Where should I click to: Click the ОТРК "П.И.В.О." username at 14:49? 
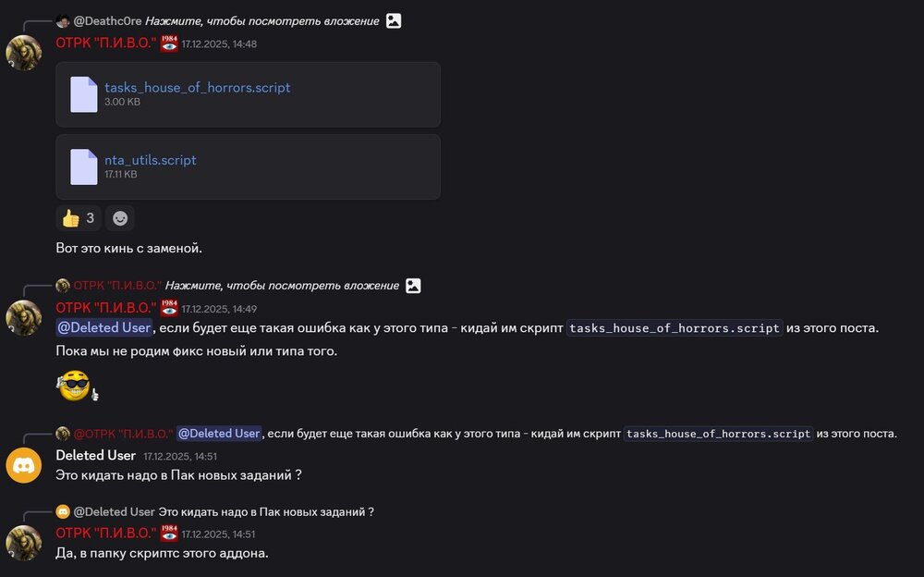[105, 308]
